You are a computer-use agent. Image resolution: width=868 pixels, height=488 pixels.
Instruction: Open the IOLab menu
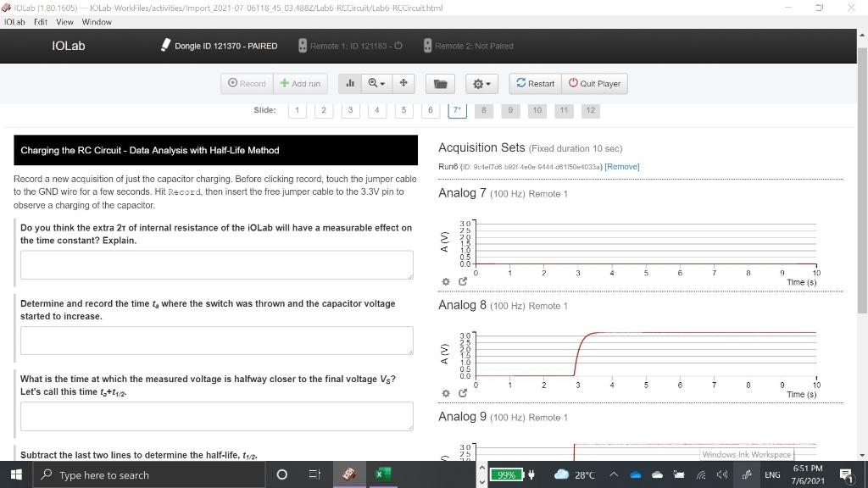(x=15, y=22)
